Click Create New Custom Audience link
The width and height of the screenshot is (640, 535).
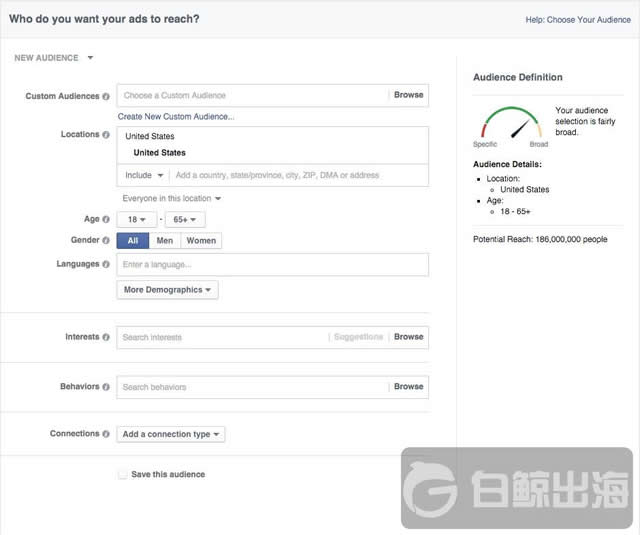[x=176, y=117]
